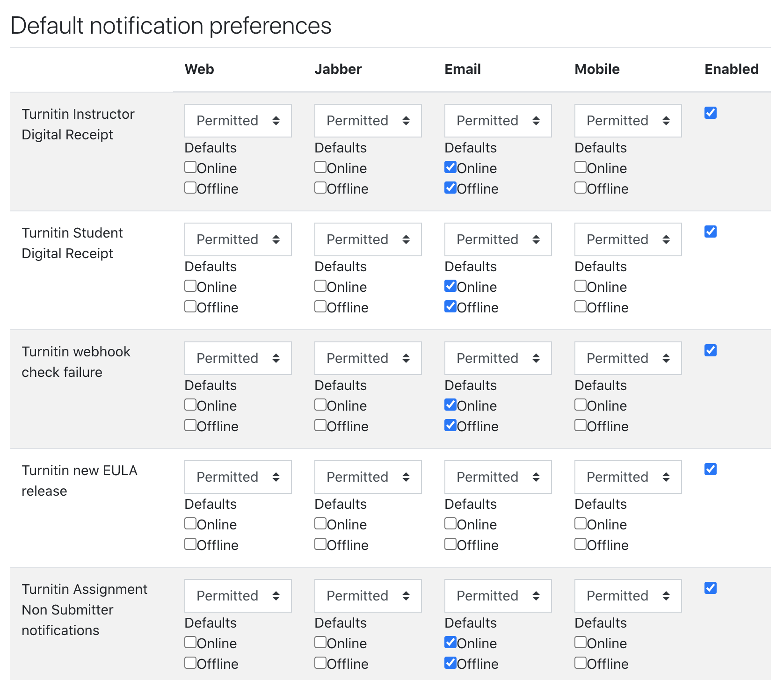Image resolution: width=784 pixels, height=680 pixels.
Task: Open Mobile Permitted dropdown for new EULA release
Action: point(628,477)
